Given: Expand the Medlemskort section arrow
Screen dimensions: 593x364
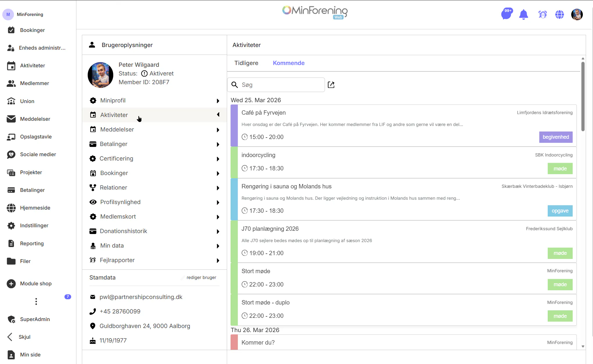Looking at the screenshot, I should click(x=218, y=217).
